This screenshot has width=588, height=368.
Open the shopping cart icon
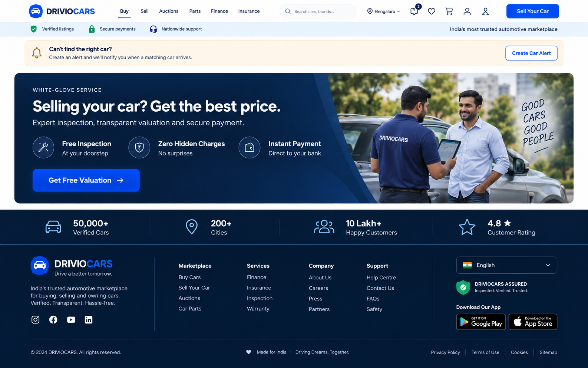click(449, 11)
